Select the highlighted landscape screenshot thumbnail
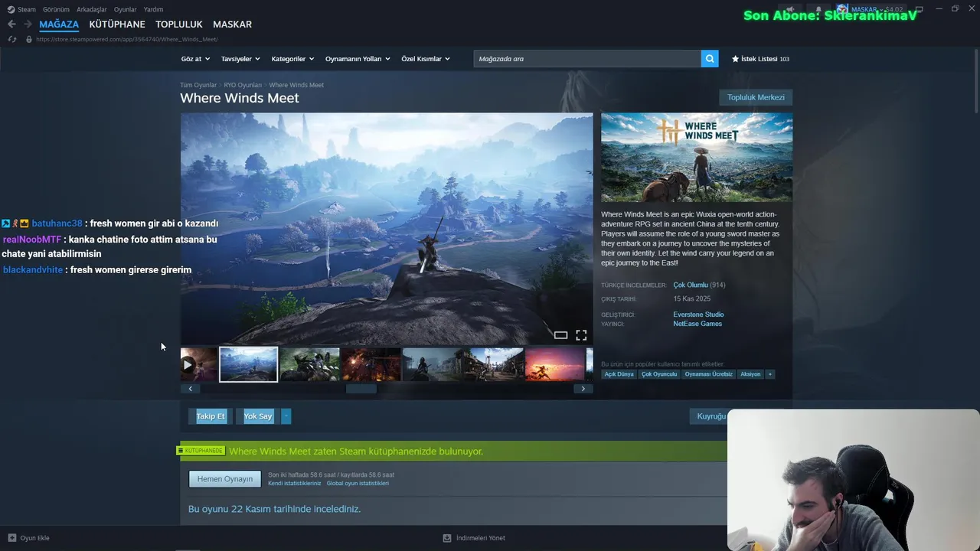This screenshot has height=551, width=980. 248,364
